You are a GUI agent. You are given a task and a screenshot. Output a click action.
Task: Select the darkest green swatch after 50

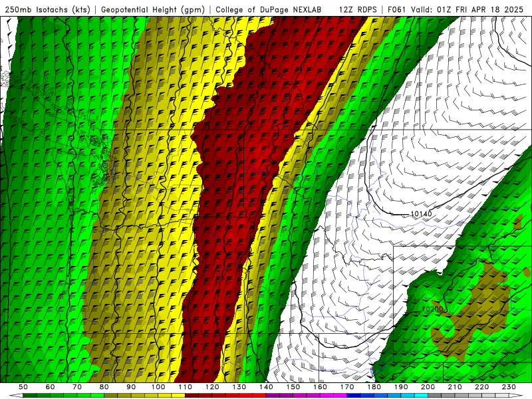click(30, 396)
